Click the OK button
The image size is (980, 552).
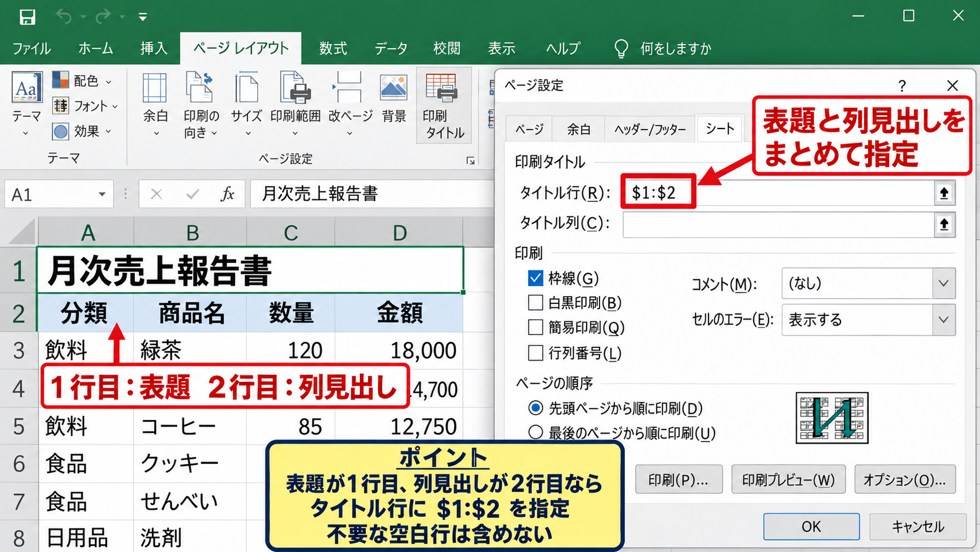811,526
